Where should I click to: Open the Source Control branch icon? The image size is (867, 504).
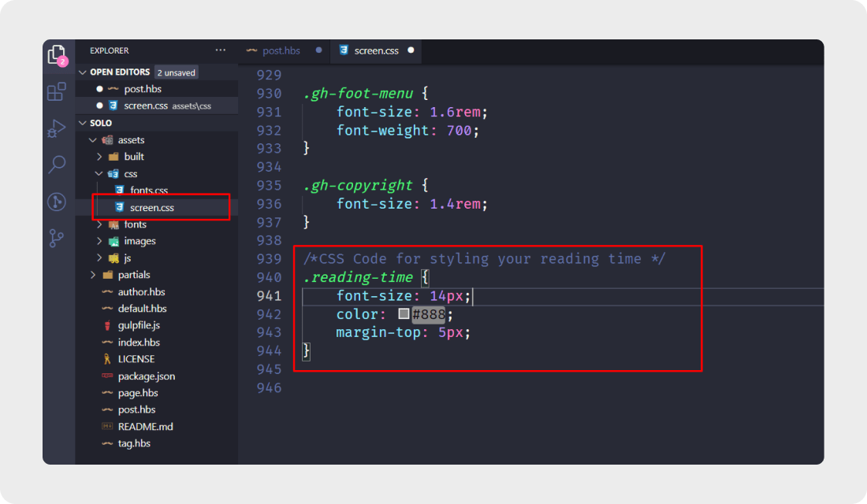point(57,238)
